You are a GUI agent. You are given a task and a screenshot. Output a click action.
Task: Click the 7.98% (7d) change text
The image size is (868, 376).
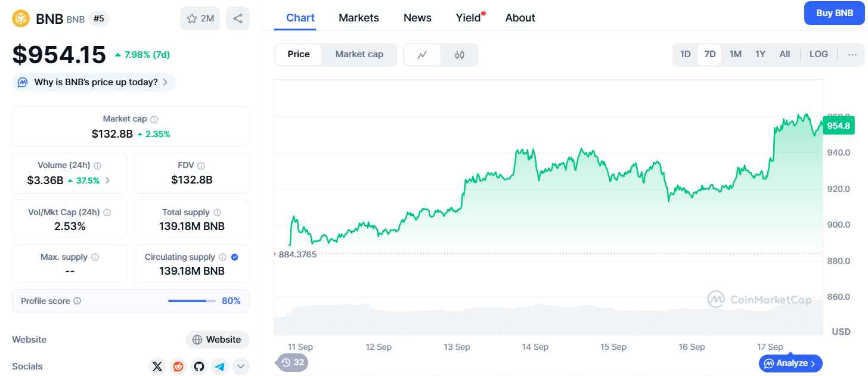point(147,55)
